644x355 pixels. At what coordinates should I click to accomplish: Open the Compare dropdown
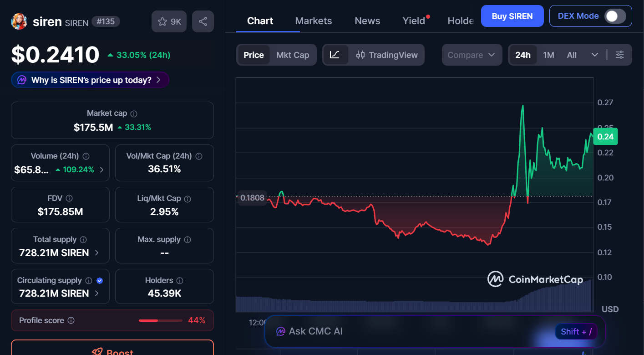pos(472,55)
